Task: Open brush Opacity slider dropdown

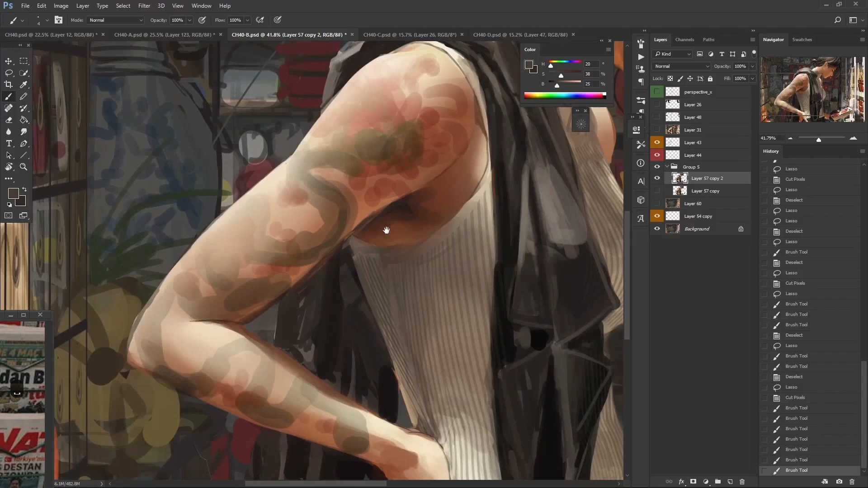Action: point(189,20)
